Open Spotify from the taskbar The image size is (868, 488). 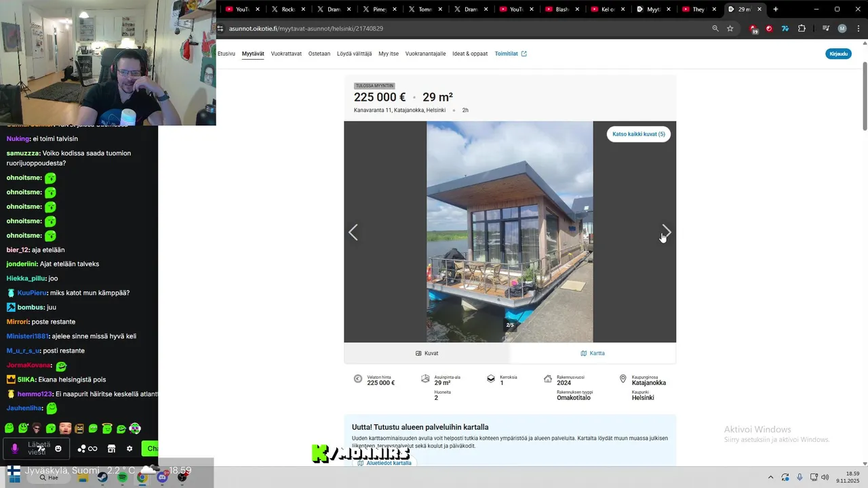[x=122, y=477]
